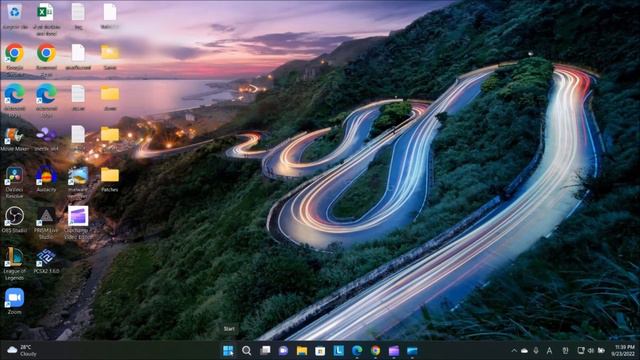
Task: Open the Start menu from the taskbar
Action: tap(228, 351)
